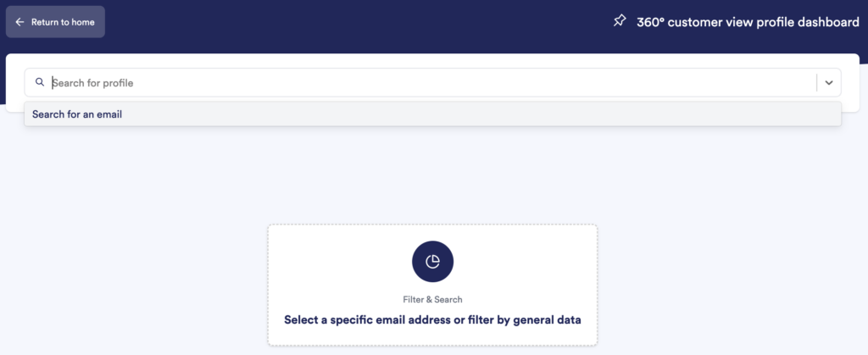Focus the Search for profile field

point(424,83)
